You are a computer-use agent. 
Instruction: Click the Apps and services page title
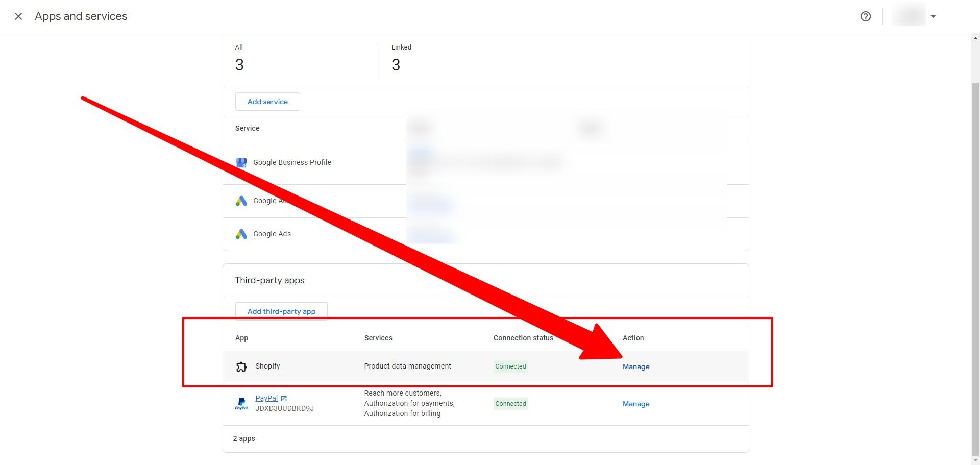[81, 16]
